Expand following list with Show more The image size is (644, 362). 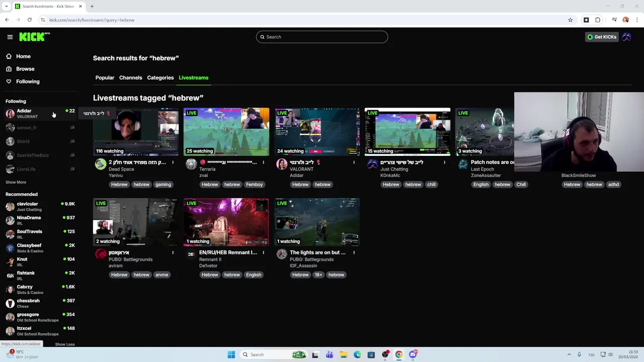click(x=16, y=182)
